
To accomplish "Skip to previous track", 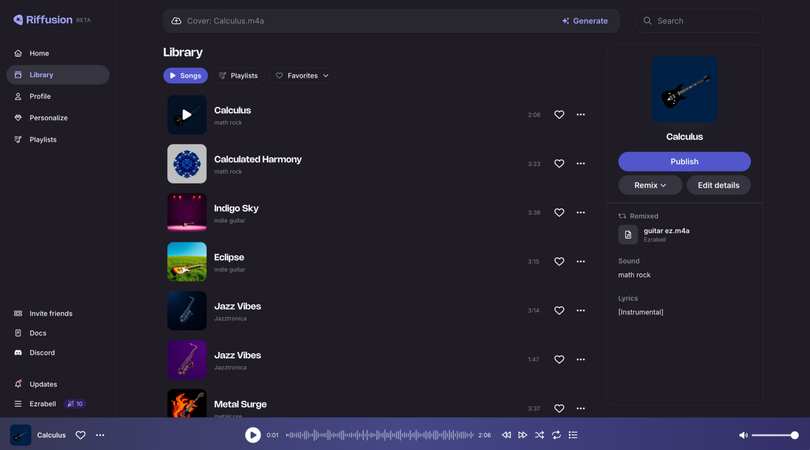I will (506, 435).
